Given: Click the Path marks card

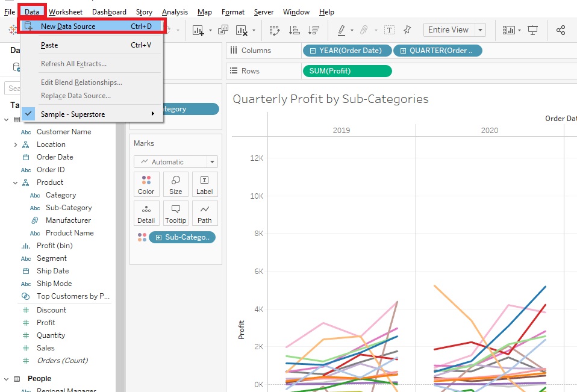Looking at the screenshot, I should point(205,213).
